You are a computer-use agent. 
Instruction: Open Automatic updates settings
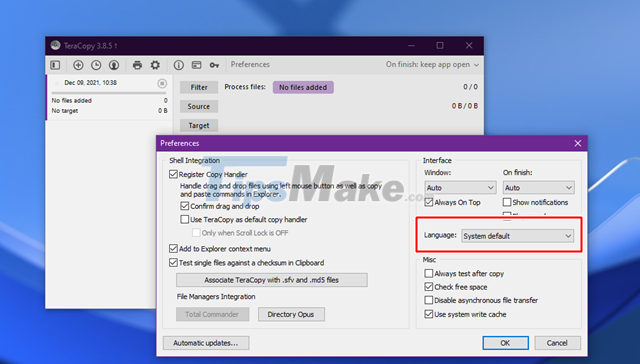click(206, 343)
